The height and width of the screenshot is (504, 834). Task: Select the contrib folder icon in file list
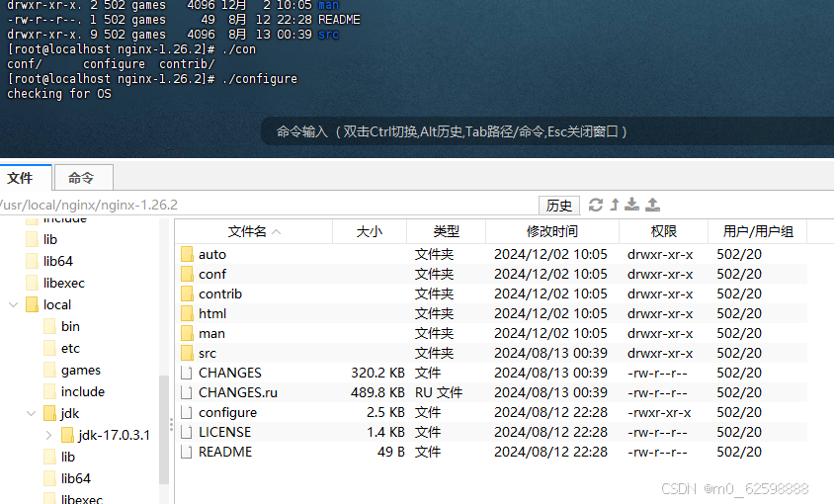pos(187,294)
